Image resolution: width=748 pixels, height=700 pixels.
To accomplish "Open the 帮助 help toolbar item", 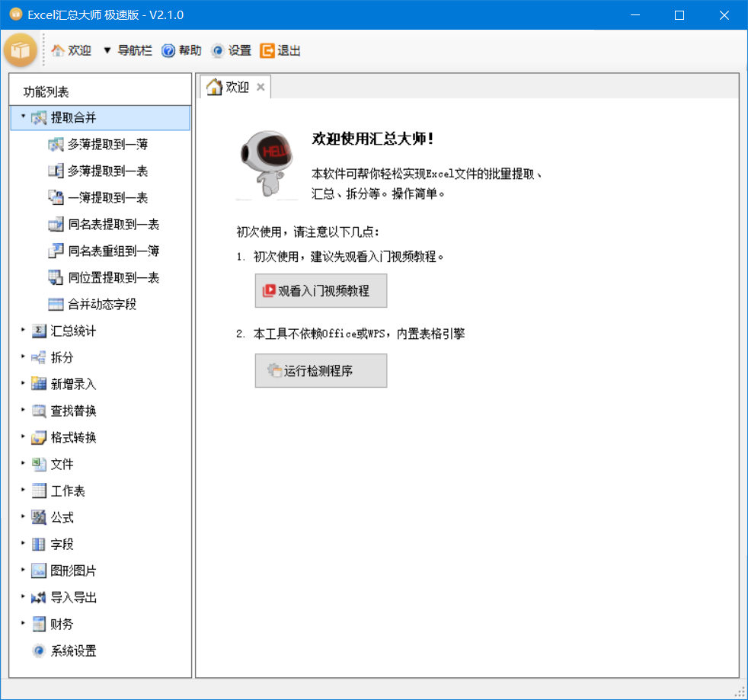I will coord(181,50).
